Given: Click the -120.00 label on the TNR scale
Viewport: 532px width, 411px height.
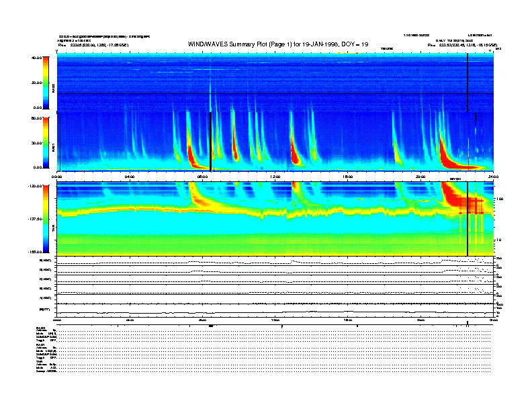Looking at the screenshot, I should coord(35,186).
